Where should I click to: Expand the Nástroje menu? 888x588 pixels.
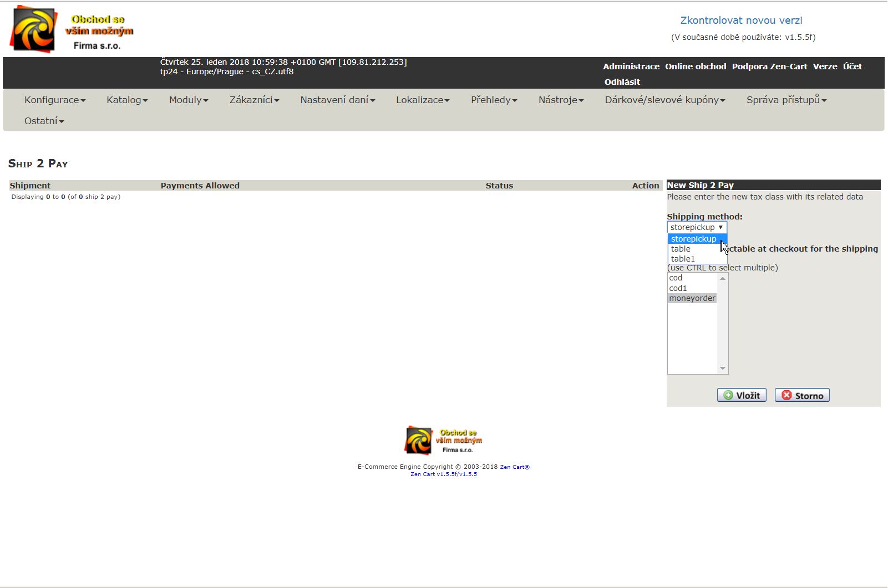[561, 100]
